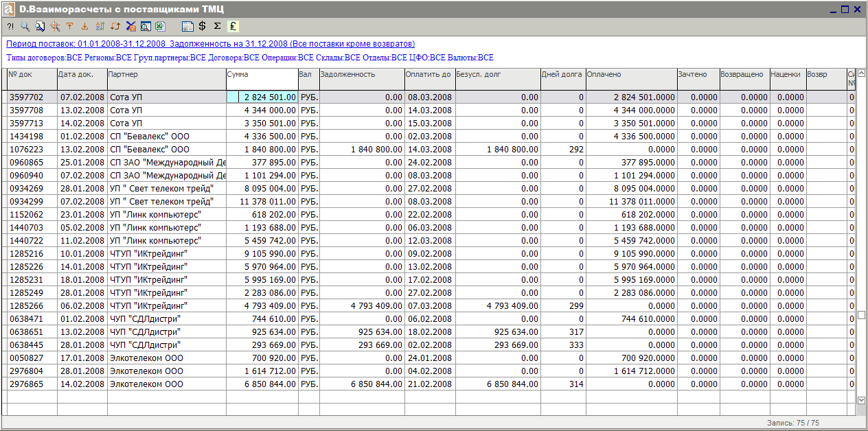Click the 'Вал' column header
The height and width of the screenshot is (431, 868).
[x=309, y=79]
